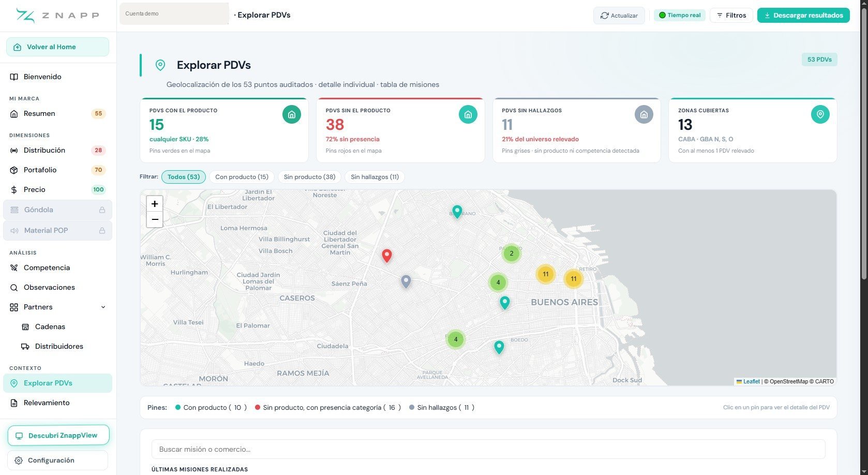Click the 100 badge next to Precio
Image resolution: width=868 pixels, height=475 pixels.
[x=98, y=190]
